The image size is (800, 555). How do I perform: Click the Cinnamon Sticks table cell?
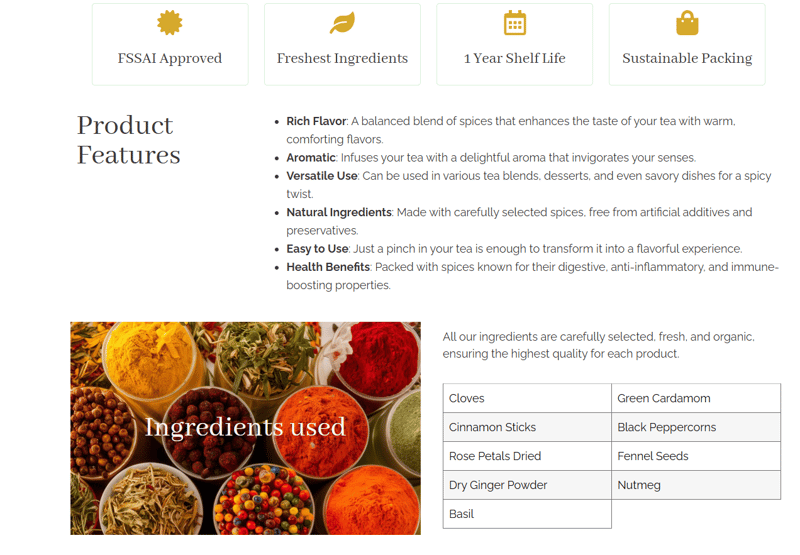pyautogui.click(x=527, y=427)
